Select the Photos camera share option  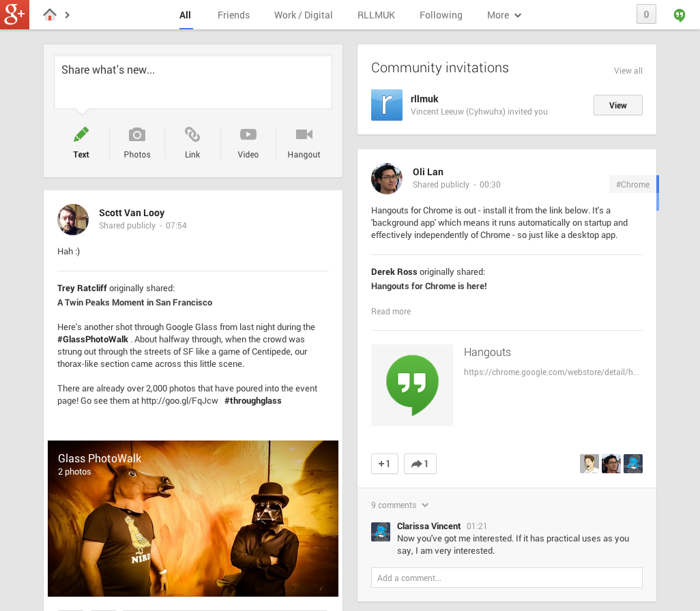click(x=137, y=143)
